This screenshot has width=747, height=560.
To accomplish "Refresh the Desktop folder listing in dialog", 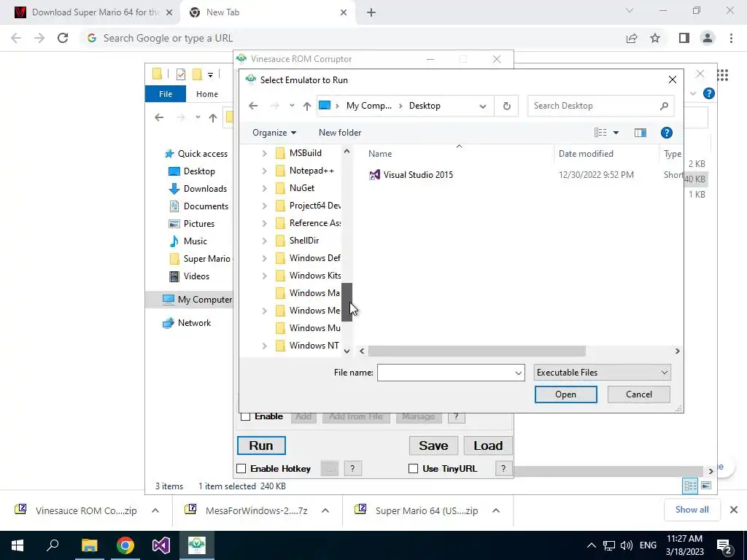I will click(507, 106).
